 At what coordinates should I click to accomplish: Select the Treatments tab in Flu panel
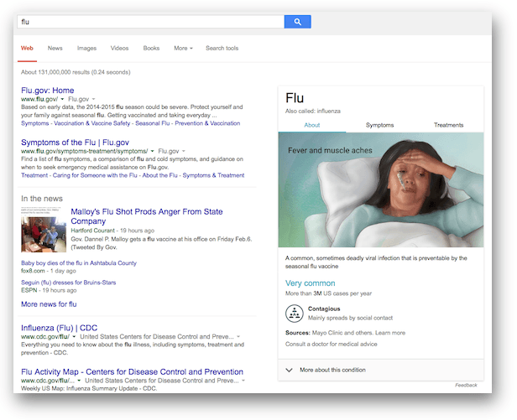(x=448, y=125)
